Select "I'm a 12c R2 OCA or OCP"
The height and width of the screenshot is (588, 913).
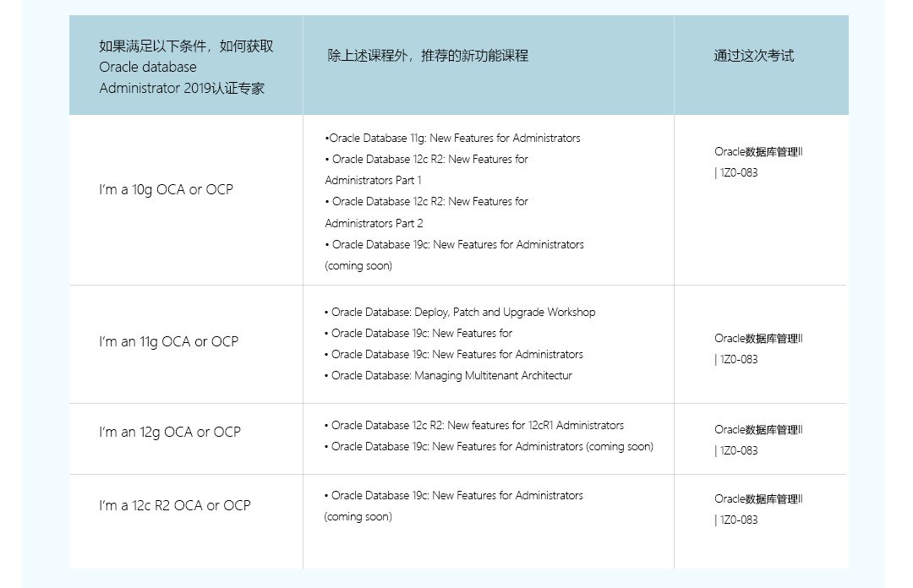175,505
